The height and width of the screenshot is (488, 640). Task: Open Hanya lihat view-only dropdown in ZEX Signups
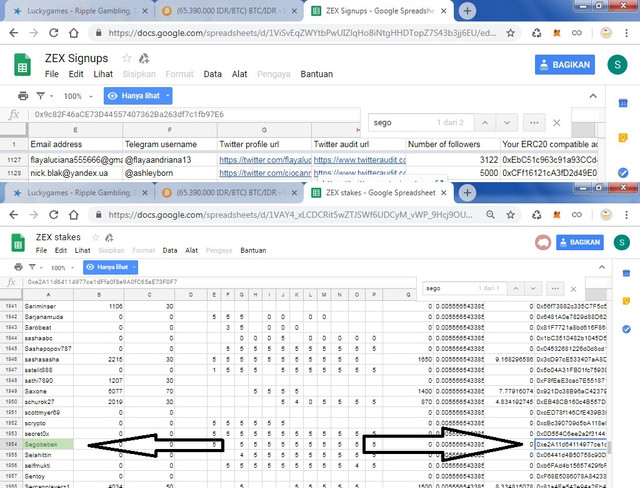(x=138, y=96)
